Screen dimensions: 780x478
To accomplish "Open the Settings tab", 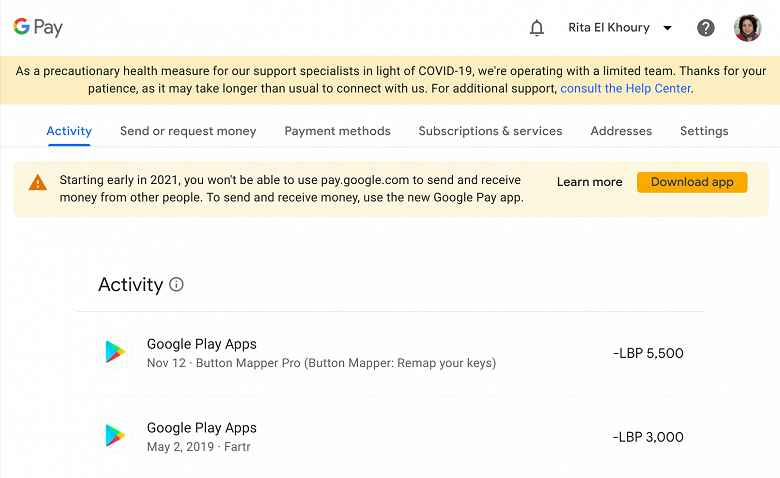I will [704, 131].
